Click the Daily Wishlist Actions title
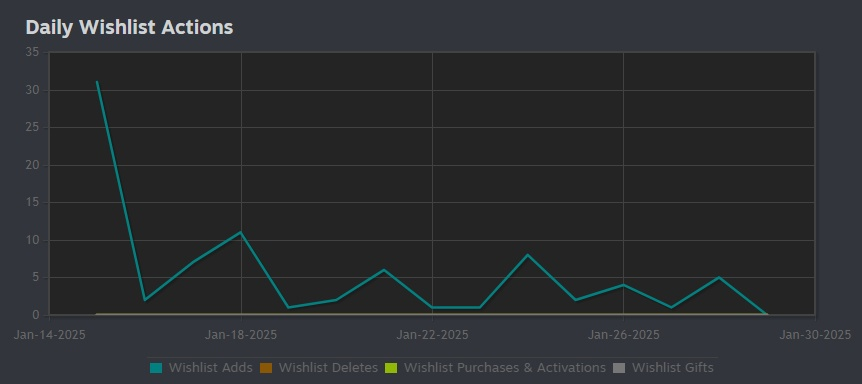Image resolution: width=862 pixels, height=384 pixels. pyautogui.click(x=129, y=27)
